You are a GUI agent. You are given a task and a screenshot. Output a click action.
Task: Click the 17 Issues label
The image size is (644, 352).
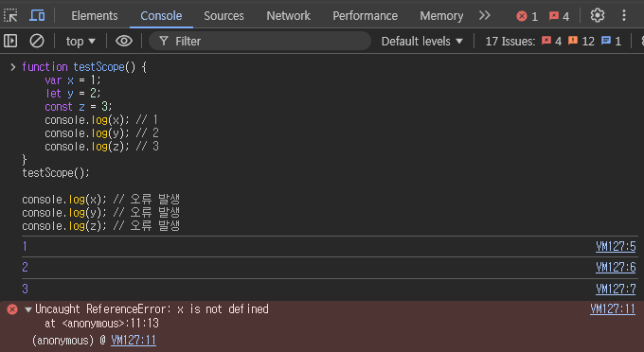[510, 41]
